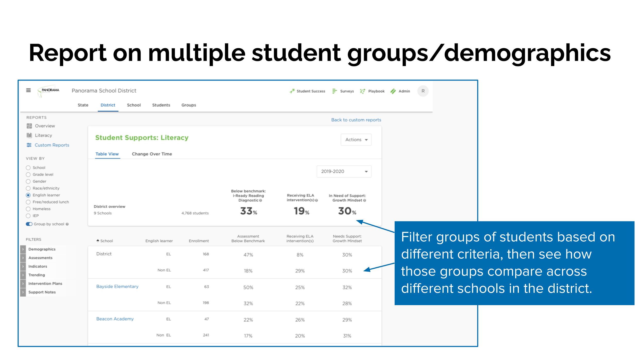Click info icon next to Receiving ELA intervention(s)

(x=317, y=200)
